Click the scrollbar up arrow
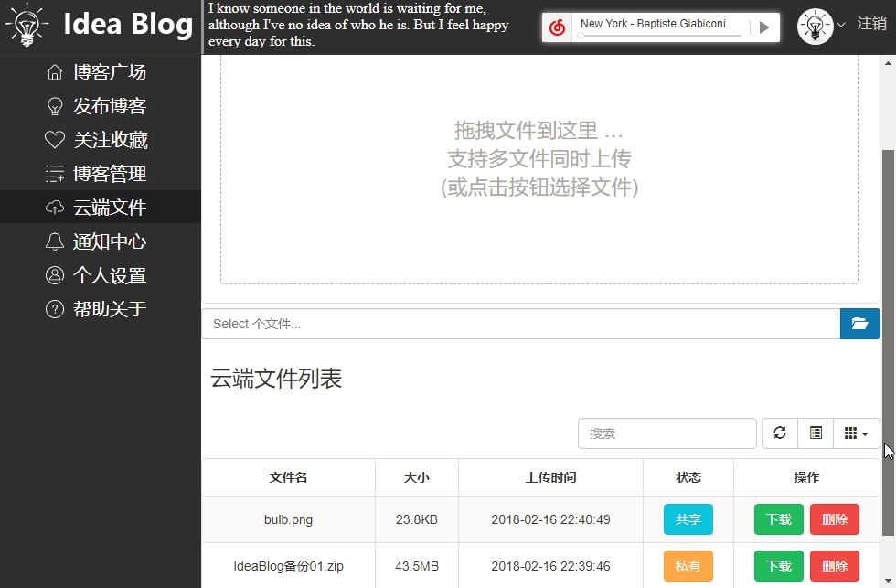896x588 pixels. (888, 63)
